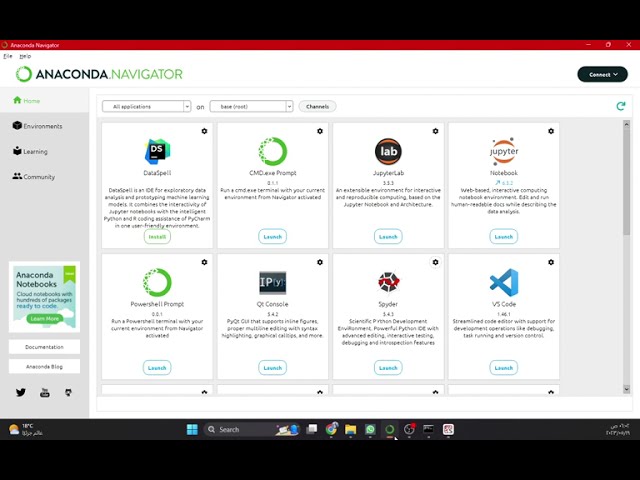This screenshot has height=480, width=640.
Task: Open settings gear on Spyder card
Action: click(436, 262)
